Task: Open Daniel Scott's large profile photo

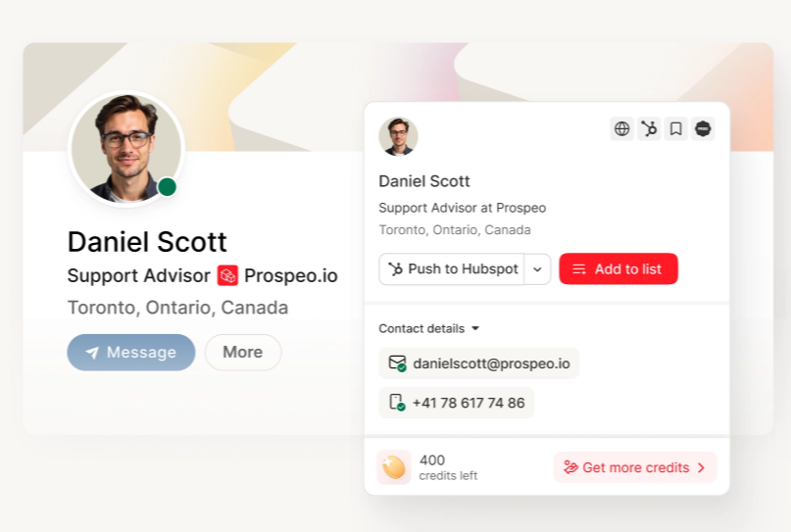Action: [x=126, y=149]
